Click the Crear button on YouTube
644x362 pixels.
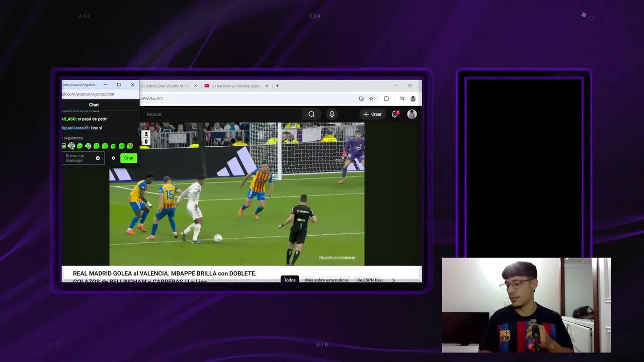tap(373, 114)
